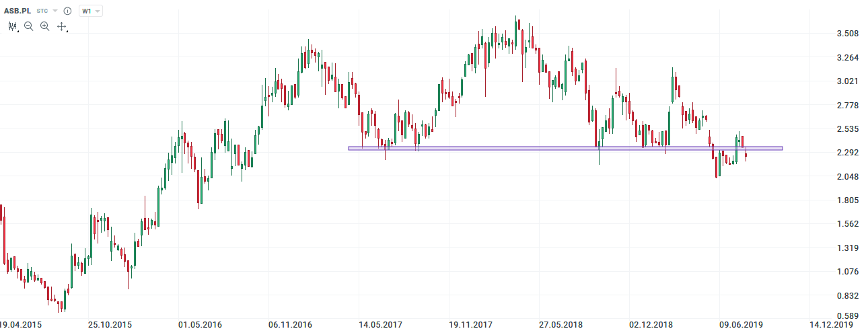This screenshot has width=868, height=335.
Task: Open the W1 timeframe dropdown
Action: click(90, 11)
